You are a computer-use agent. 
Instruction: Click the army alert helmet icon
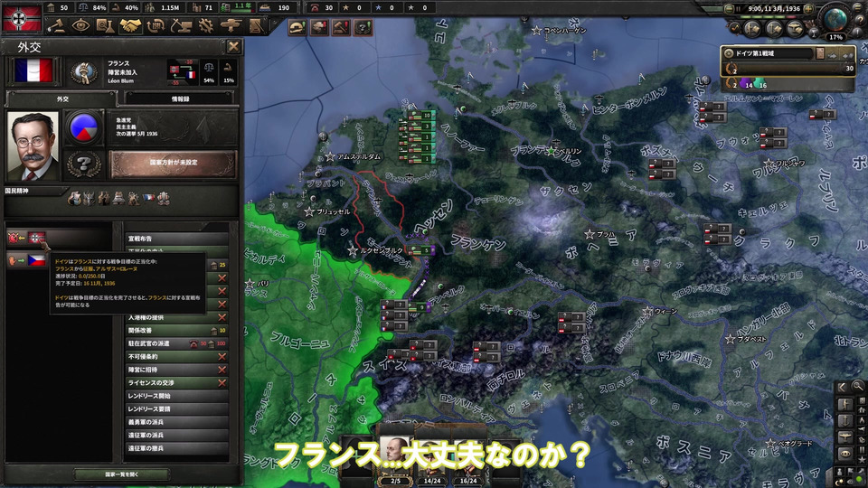[x=297, y=28]
